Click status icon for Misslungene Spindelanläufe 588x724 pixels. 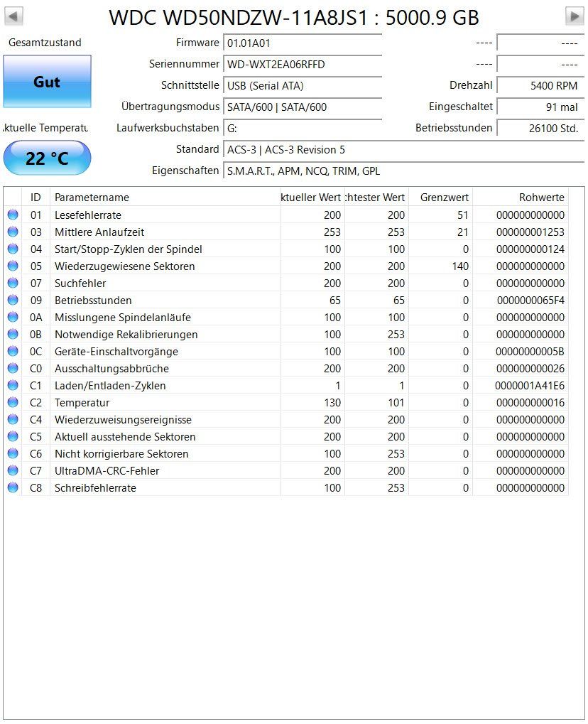point(13,317)
